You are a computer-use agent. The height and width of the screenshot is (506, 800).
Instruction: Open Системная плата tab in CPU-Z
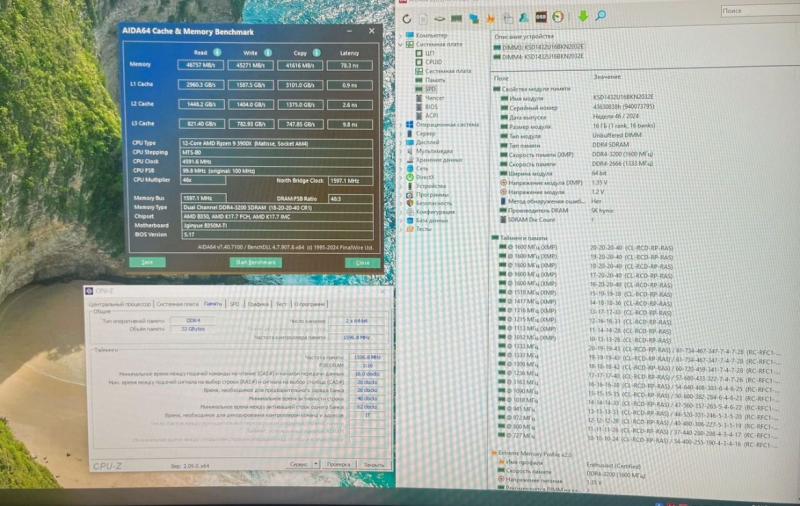click(x=178, y=304)
